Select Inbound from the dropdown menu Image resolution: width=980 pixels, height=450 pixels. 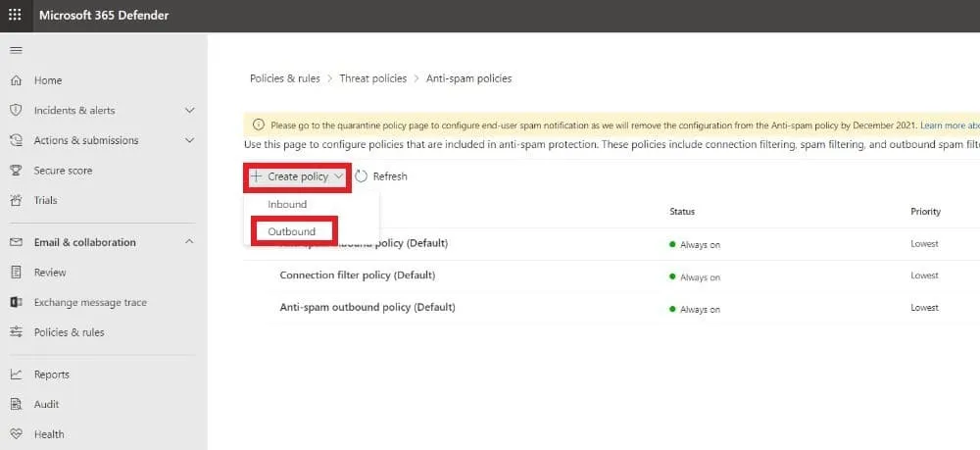click(287, 204)
